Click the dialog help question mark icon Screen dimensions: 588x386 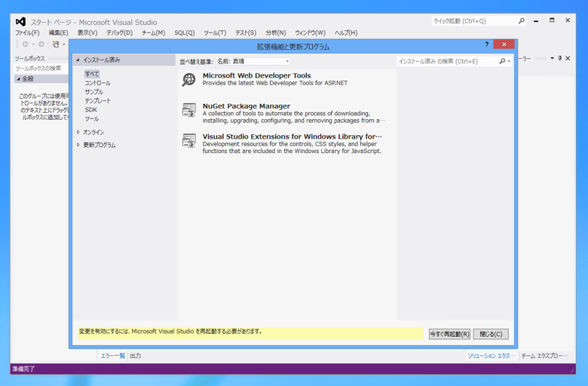(487, 44)
